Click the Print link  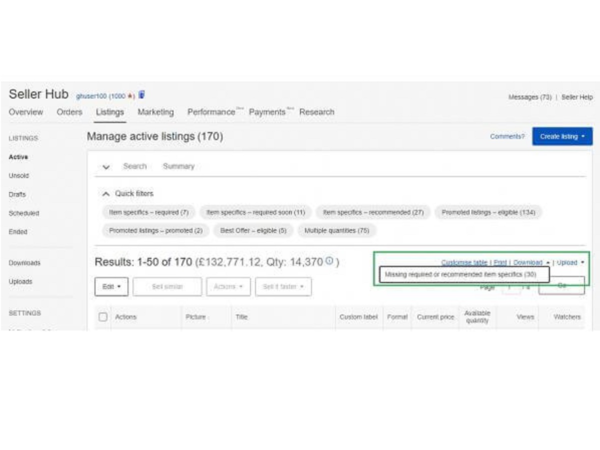(500, 262)
